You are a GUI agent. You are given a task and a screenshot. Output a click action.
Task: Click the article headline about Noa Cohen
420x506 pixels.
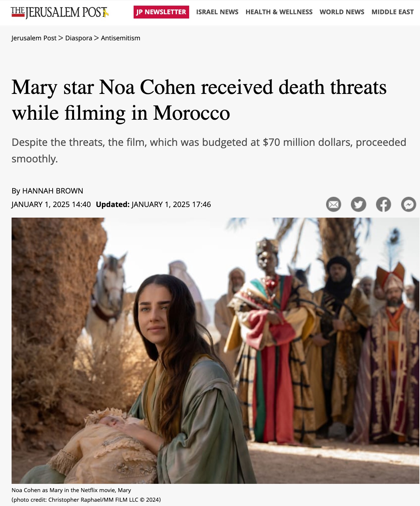199,100
